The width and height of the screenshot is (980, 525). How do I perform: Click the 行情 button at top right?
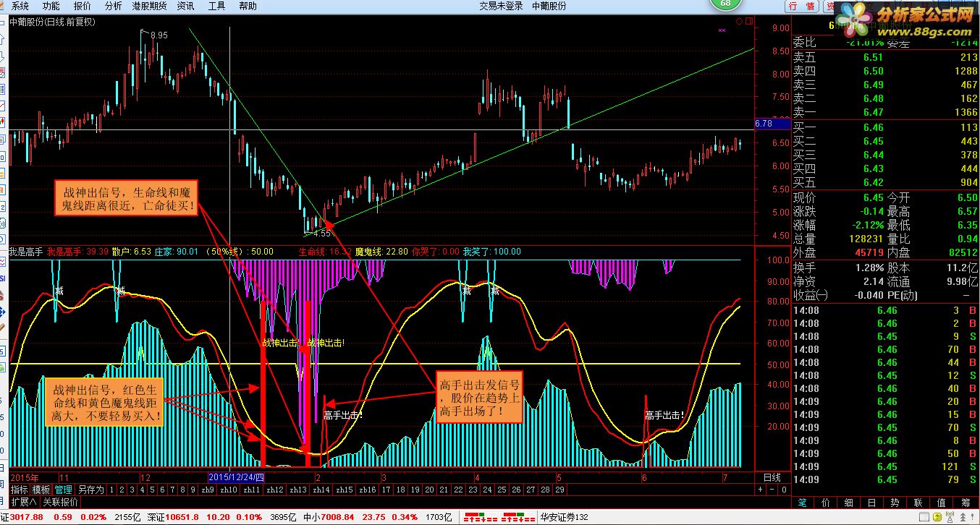[801, 6]
